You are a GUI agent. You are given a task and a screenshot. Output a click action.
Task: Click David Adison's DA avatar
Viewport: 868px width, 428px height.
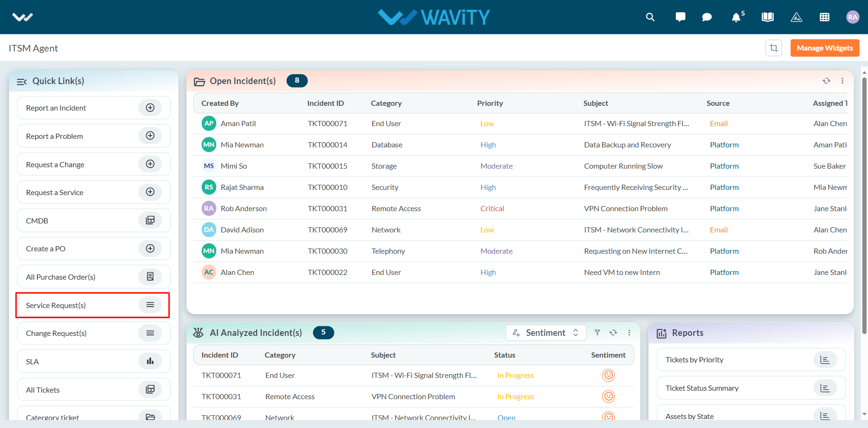click(209, 230)
